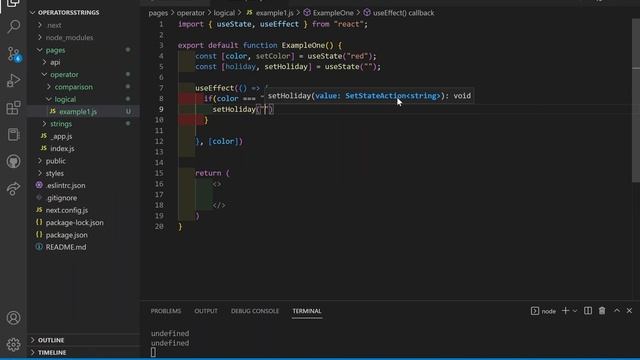
Task: Split the terminal panel
Action: pyautogui.click(x=588, y=311)
